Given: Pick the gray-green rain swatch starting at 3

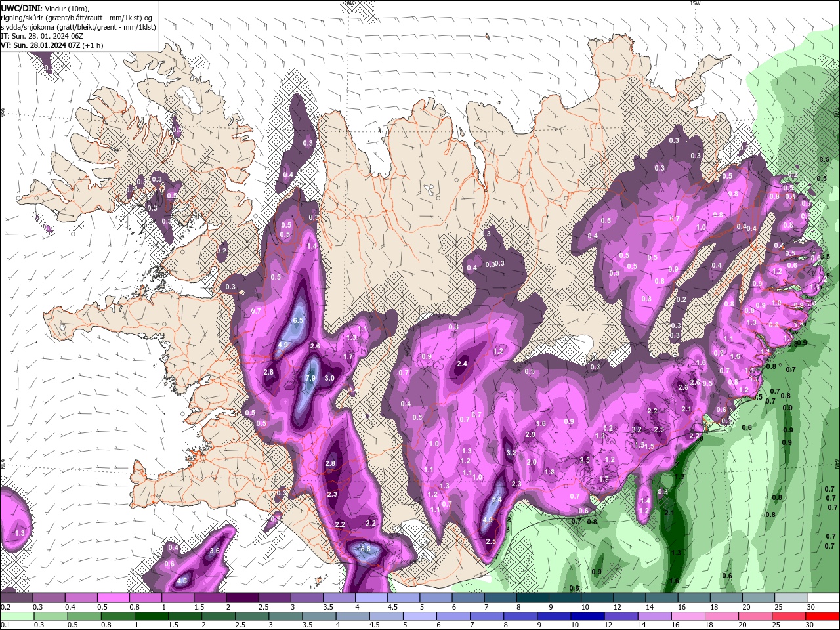Looking at the screenshot, I should click(x=285, y=616).
